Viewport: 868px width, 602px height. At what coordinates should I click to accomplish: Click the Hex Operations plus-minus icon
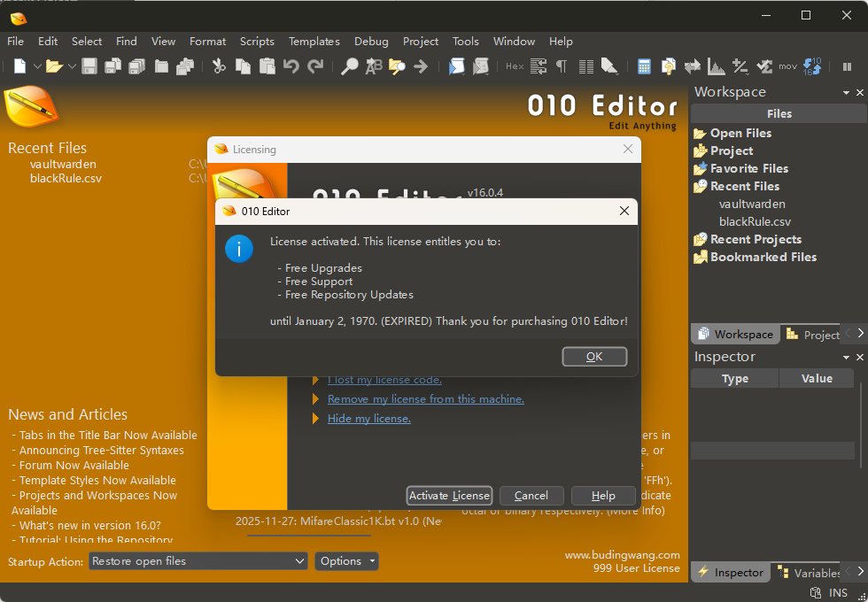tap(740, 66)
